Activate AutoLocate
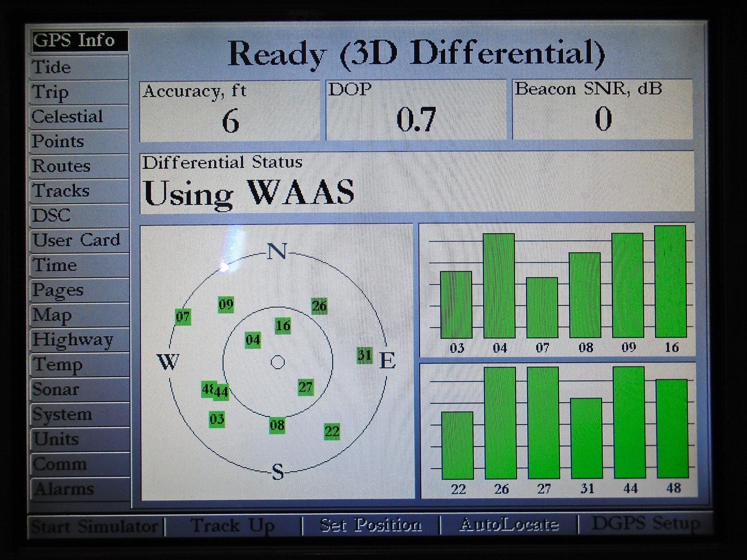The width and height of the screenshot is (747, 560). pos(509,525)
